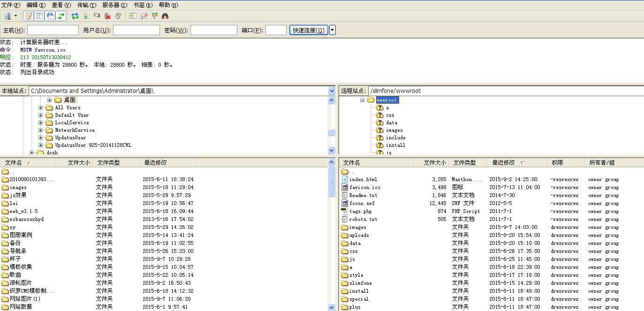This screenshot has width=644, height=311.
Task: Select local js效果 folder icon
Action: [5, 195]
